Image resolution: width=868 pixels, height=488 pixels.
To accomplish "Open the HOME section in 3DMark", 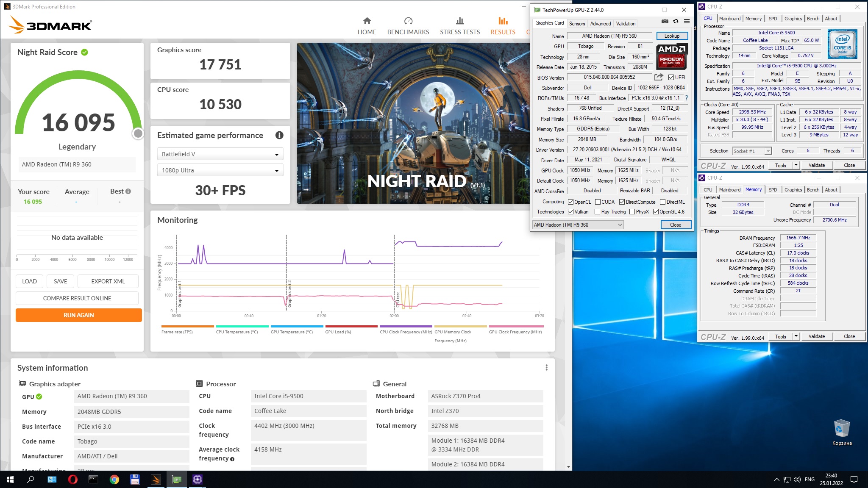I will click(x=367, y=26).
